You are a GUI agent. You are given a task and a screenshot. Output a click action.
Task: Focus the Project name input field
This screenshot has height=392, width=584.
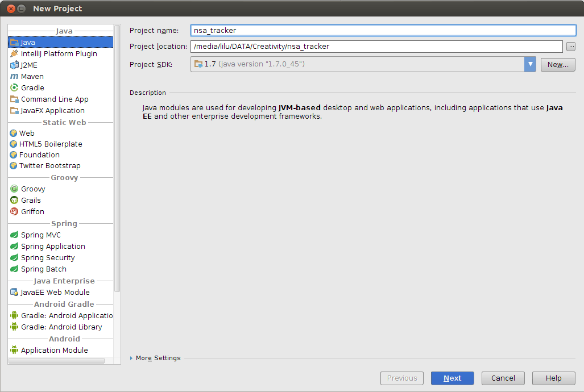(x=383, y=31)
